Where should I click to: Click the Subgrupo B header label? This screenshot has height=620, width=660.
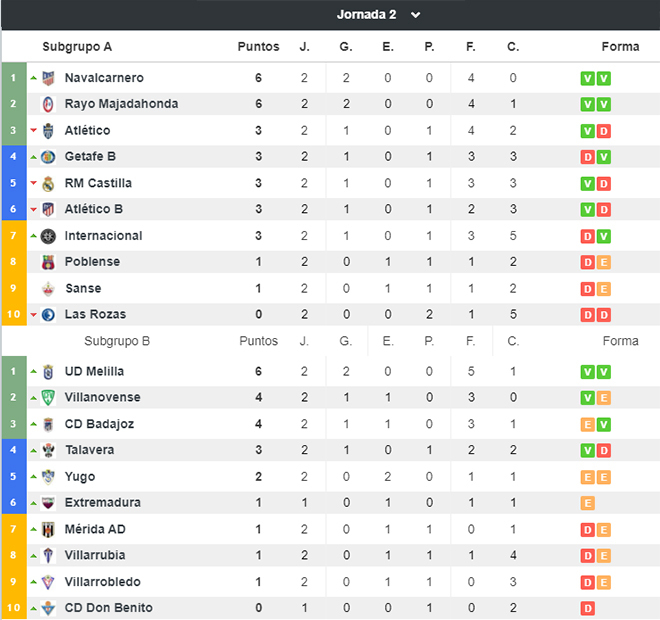(117, 341)
